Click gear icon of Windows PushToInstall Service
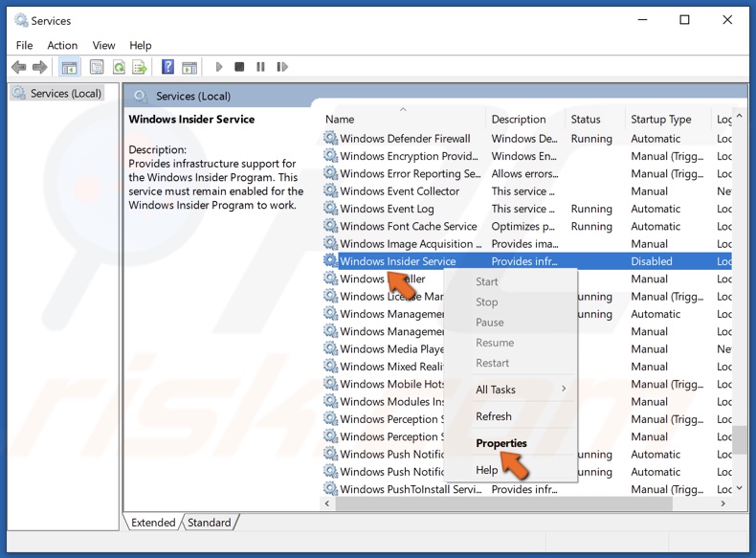756x558 pixels. click(330, 489)
